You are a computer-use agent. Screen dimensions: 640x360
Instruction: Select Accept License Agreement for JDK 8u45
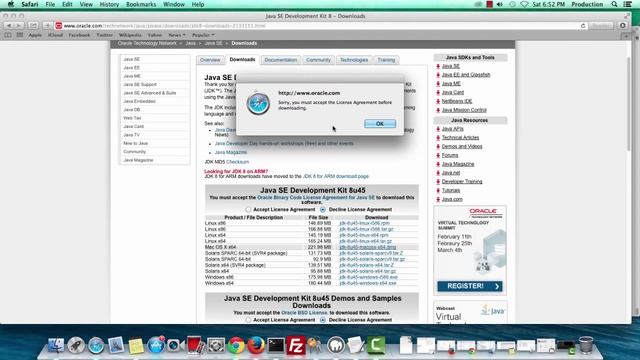(x=248, y=209)
